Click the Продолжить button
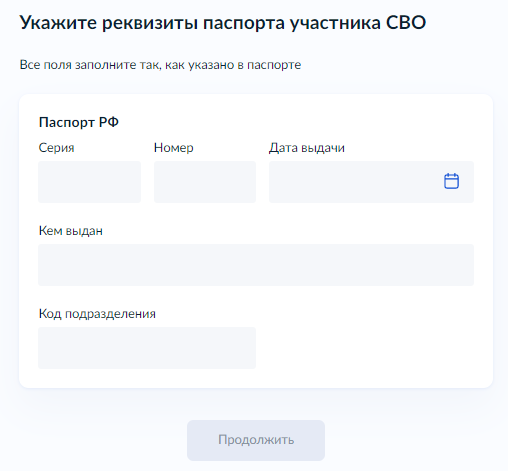The height and width of the screenshot is (471, 508). pos(256,440)
